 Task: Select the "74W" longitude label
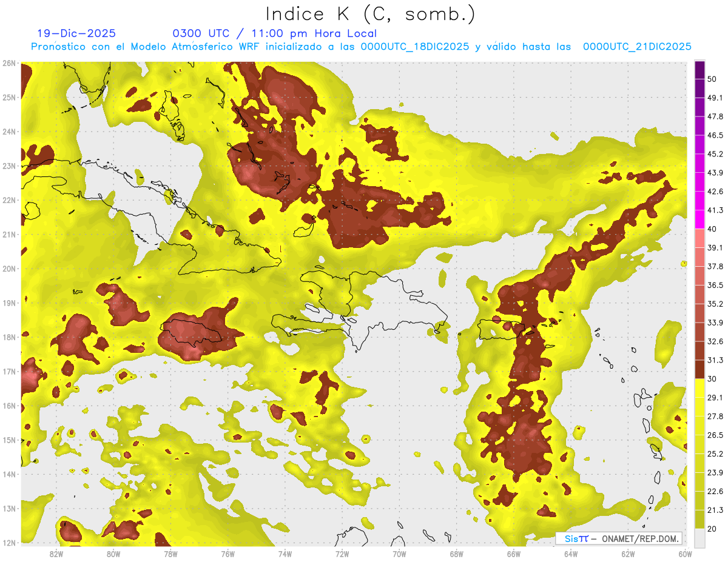click(285, 554)
